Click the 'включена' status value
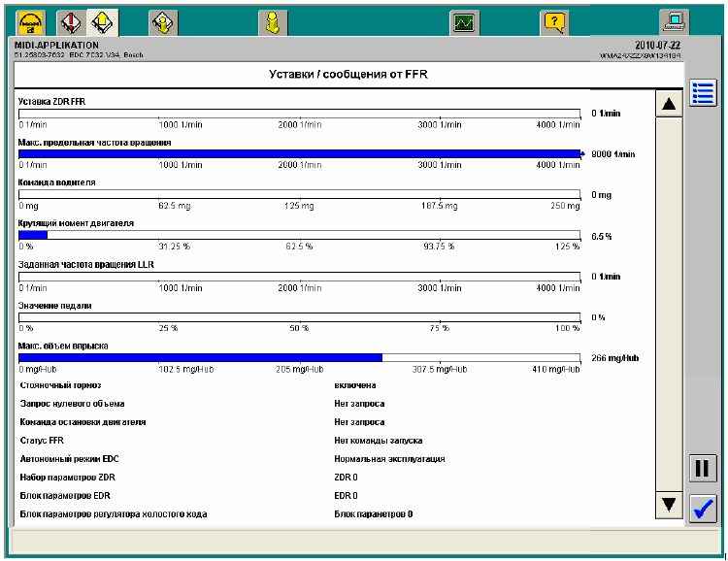 (354, 385)
